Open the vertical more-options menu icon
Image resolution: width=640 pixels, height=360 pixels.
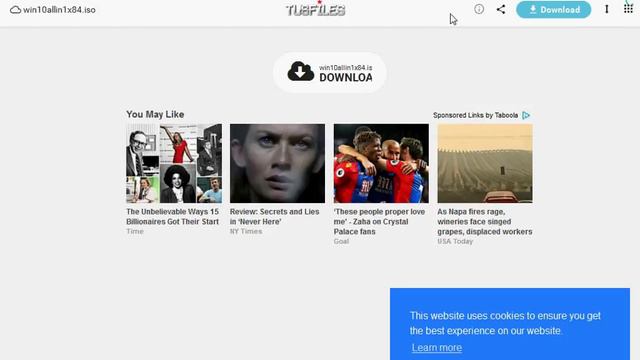[607, 9]
